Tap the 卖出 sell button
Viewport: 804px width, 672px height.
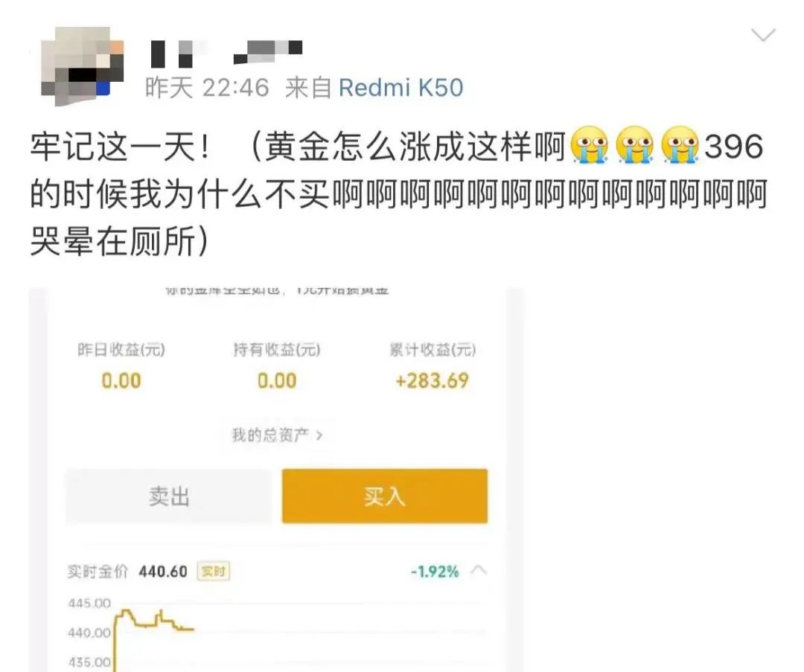point(169,496)
